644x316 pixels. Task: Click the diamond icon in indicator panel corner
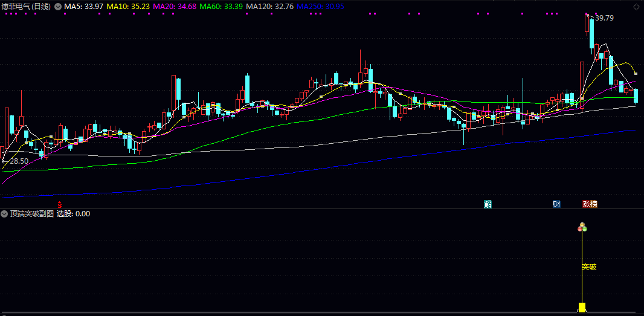point(637,214)
